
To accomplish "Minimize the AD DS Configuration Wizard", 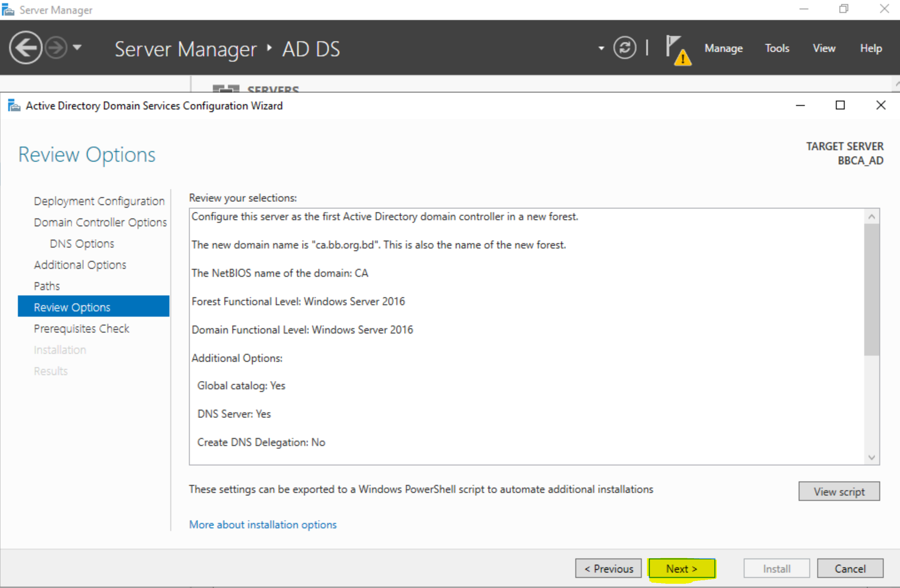I will click(800, 106).
